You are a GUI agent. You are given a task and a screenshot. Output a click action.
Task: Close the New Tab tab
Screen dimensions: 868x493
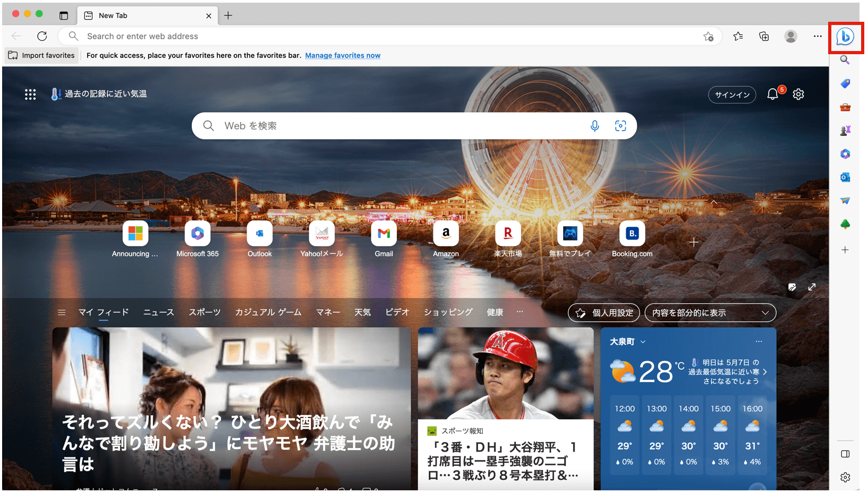pos(209,16)
